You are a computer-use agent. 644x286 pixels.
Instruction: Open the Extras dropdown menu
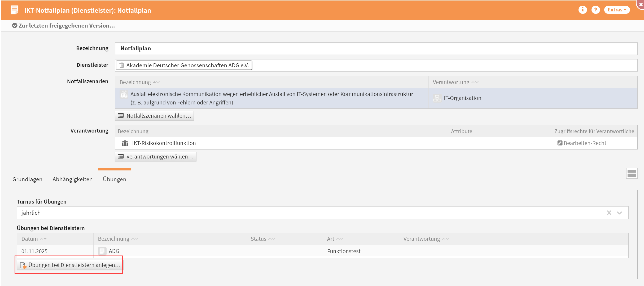click(x=617, y=10)
